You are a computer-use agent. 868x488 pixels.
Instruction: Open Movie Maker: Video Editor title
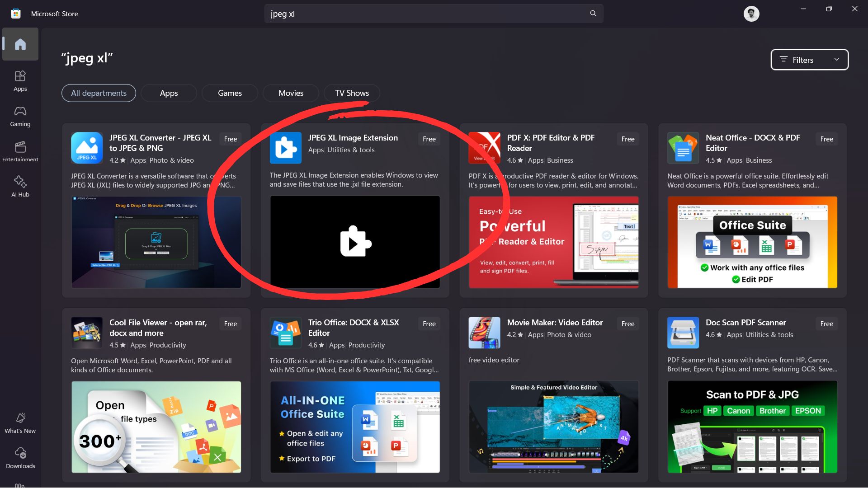[555, 323]
